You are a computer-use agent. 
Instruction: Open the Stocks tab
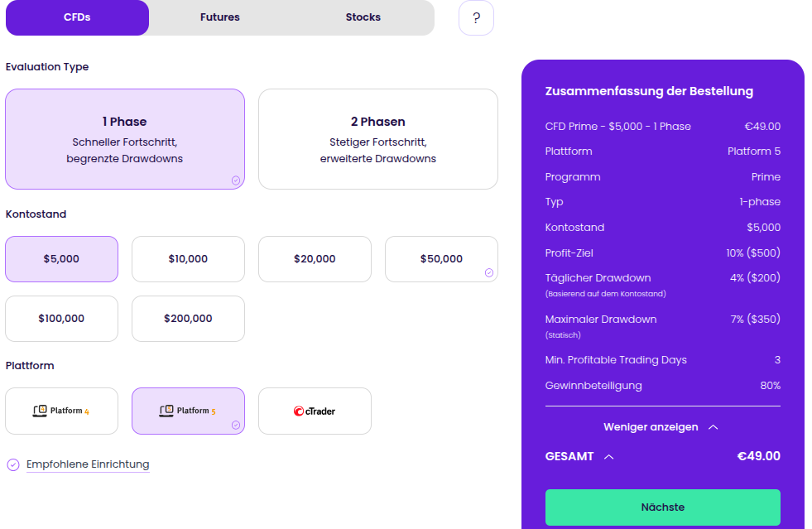[x=363, y=17]
